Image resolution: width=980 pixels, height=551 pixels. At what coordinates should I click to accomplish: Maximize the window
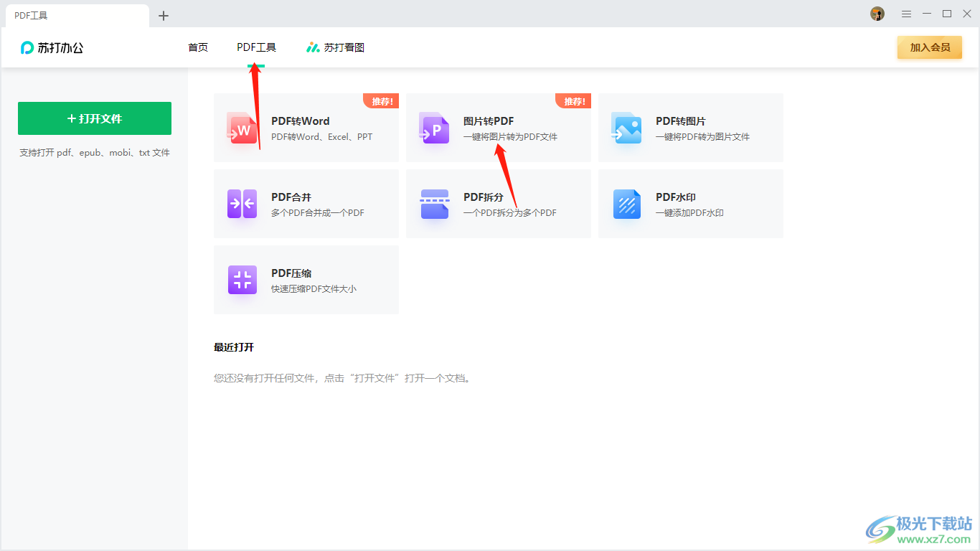pyautogui.click(x=947, y=14)
